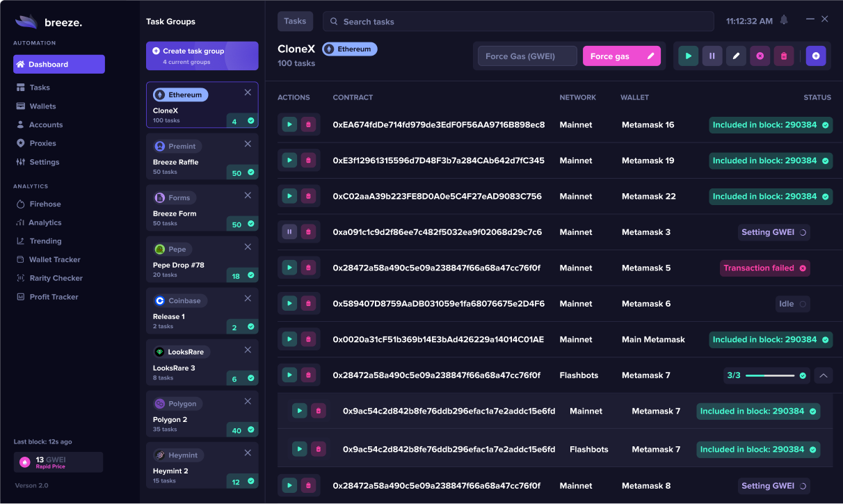Click the Search tasks field
The width and height of the screenshot is (843, 504).
point(518,22)
